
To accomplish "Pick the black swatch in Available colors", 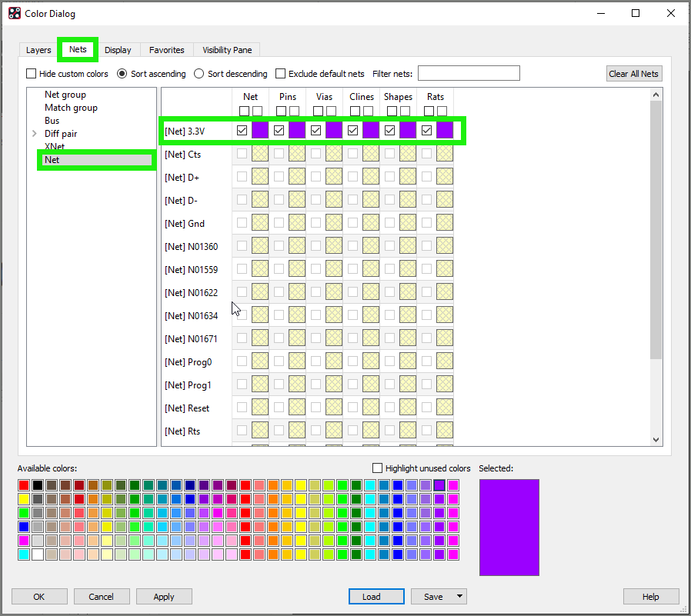I will pos(38,485).
